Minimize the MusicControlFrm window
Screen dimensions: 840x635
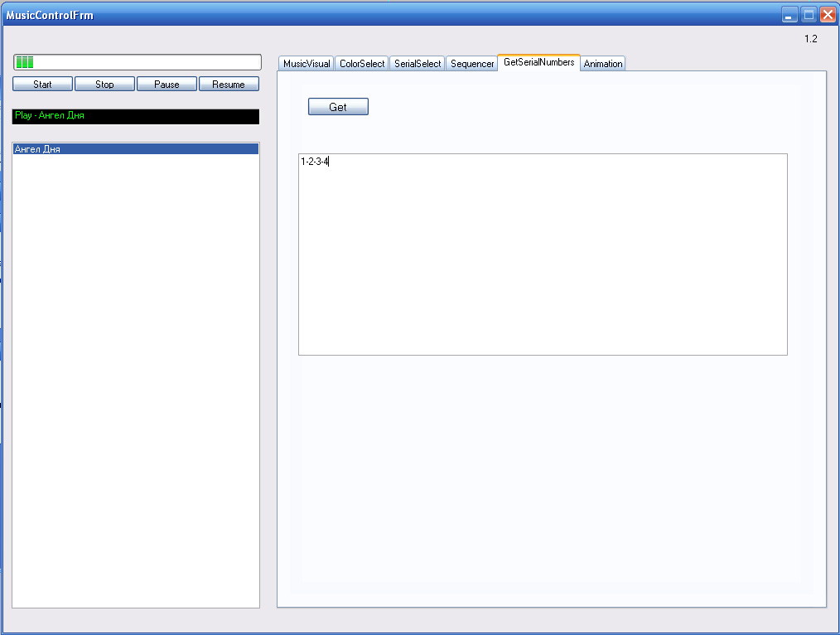coord(789,15)
